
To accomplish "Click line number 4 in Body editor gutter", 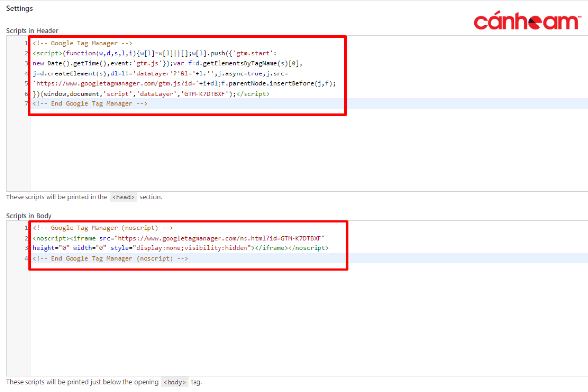I will click(26, 258).
